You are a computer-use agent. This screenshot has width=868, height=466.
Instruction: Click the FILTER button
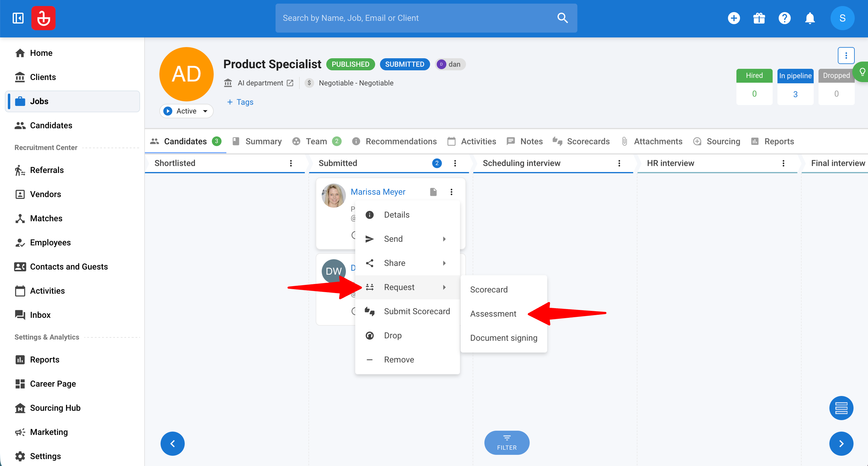(x=506, y=442)
